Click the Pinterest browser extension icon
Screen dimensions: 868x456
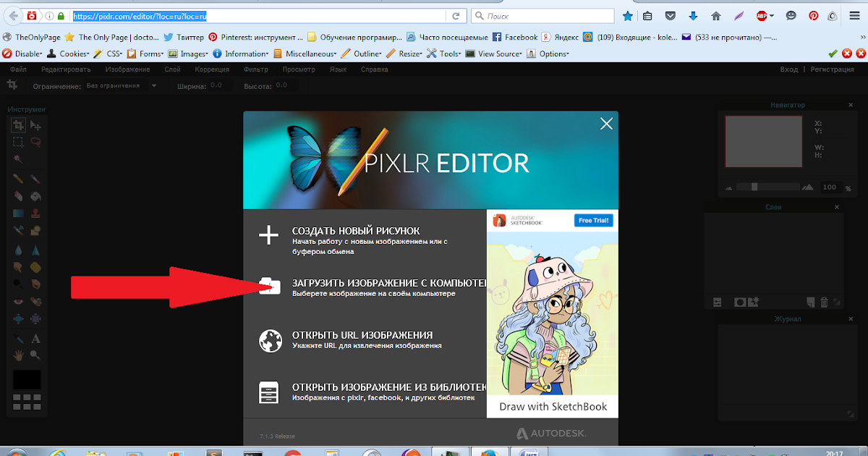[x=814, y=15]
